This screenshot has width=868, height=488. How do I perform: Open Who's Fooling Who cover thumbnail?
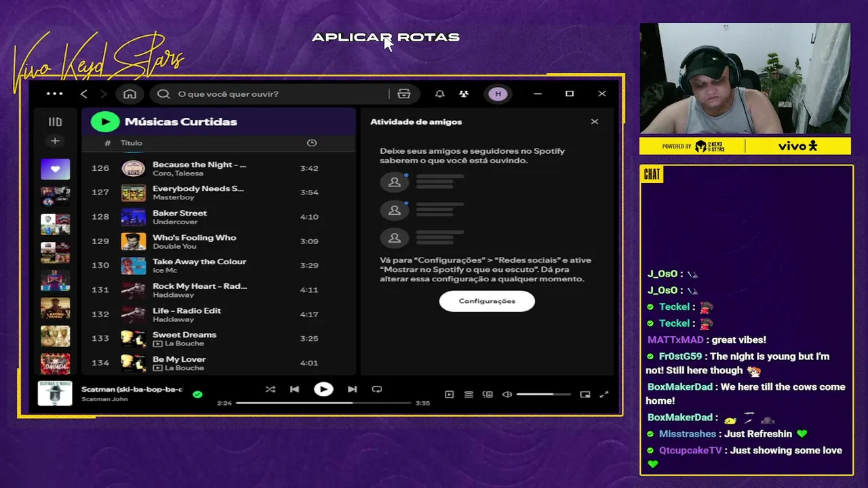[134, 241]
